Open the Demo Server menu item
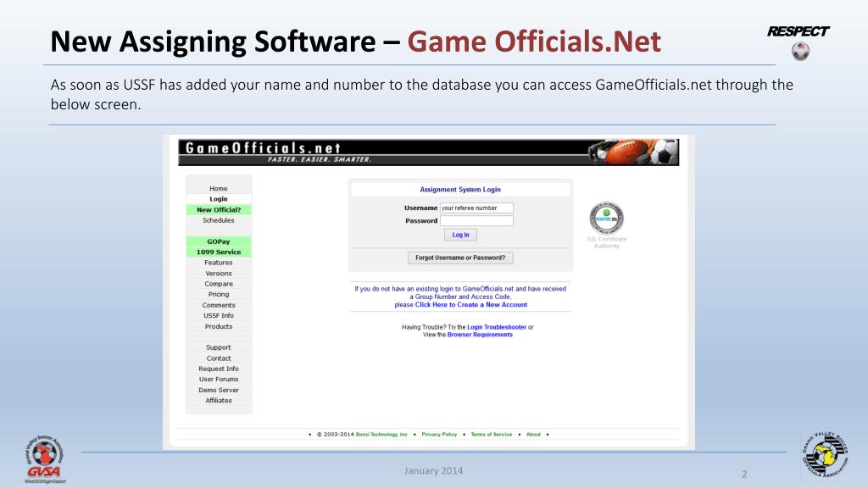This screenshot has width=868, height=488. click(219, 390)
